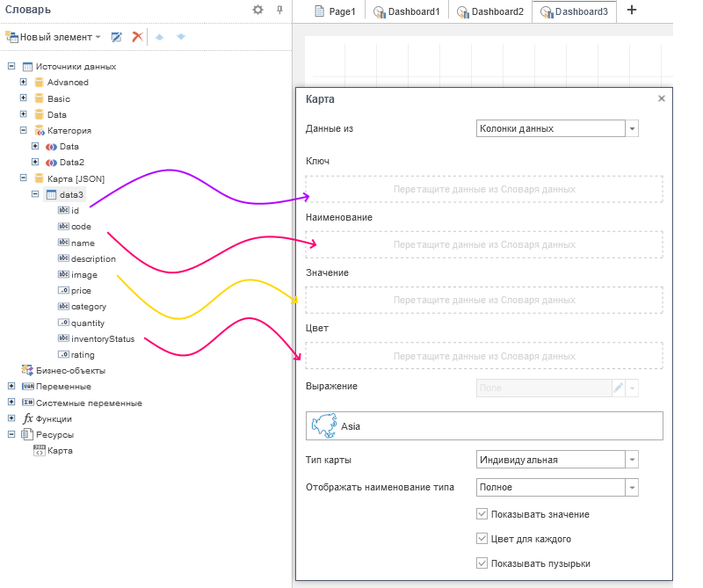Toggle the Показывать значение checkbox

coord(482,514)
